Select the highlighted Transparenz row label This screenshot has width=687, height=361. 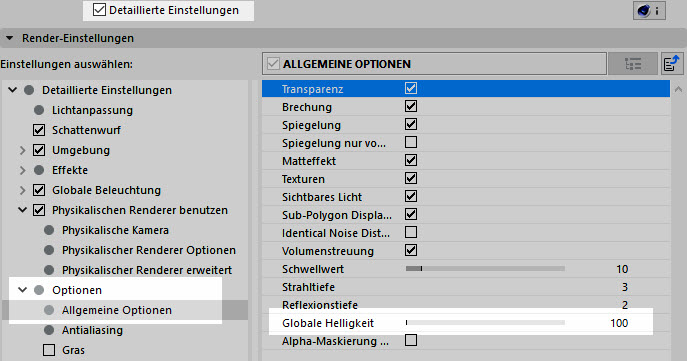coord(312,89)
